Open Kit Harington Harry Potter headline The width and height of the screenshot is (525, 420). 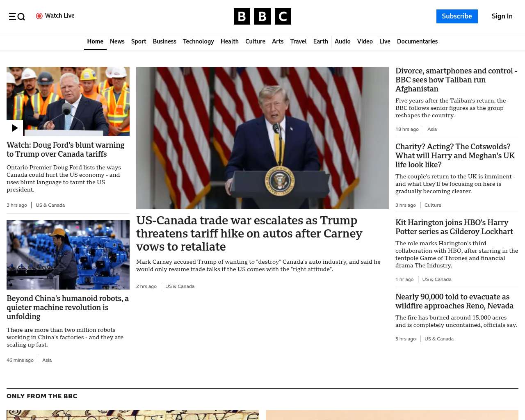pyautogui.click(x=454, y=227)
